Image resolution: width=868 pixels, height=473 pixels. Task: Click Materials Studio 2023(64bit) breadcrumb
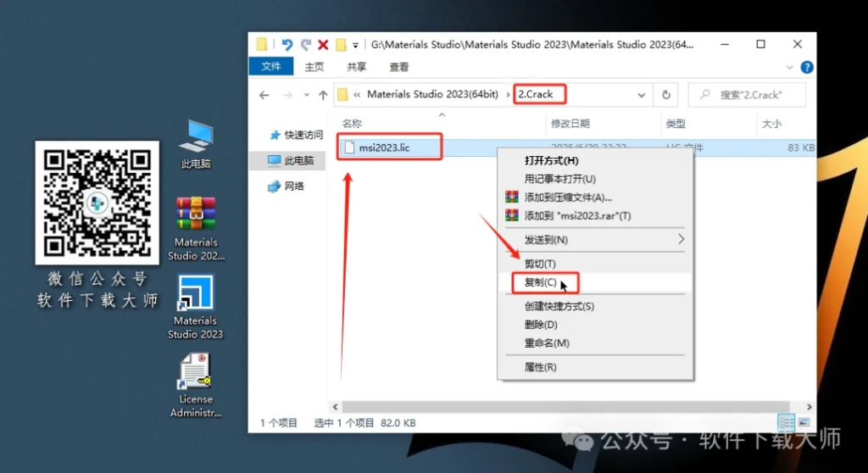point(432,94)
